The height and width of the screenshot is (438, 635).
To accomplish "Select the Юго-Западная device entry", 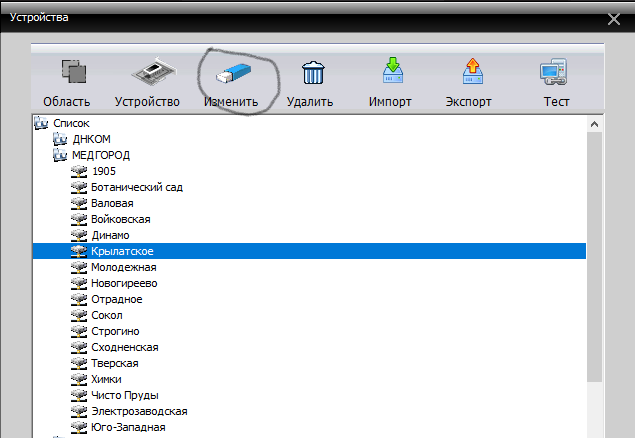I will click(x=128, y=427).
